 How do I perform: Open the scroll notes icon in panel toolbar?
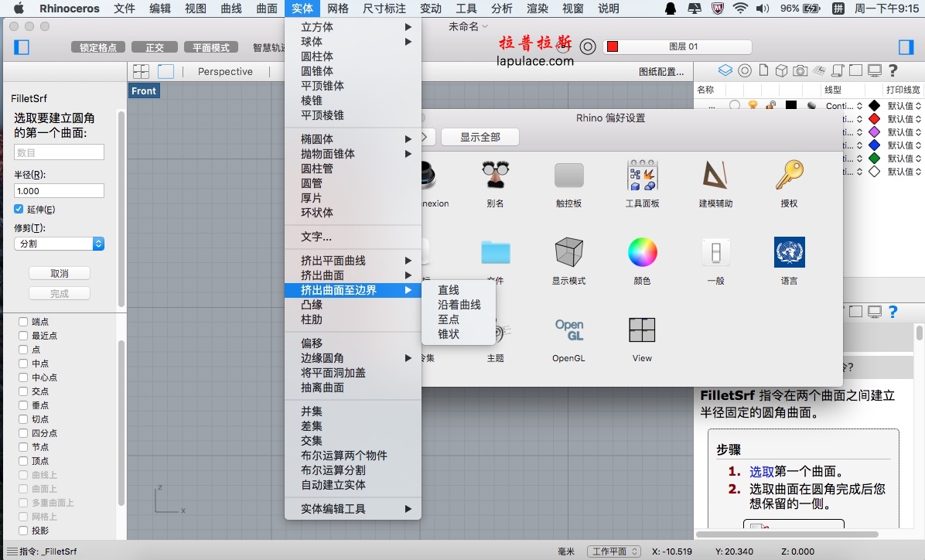pos(838,71)
